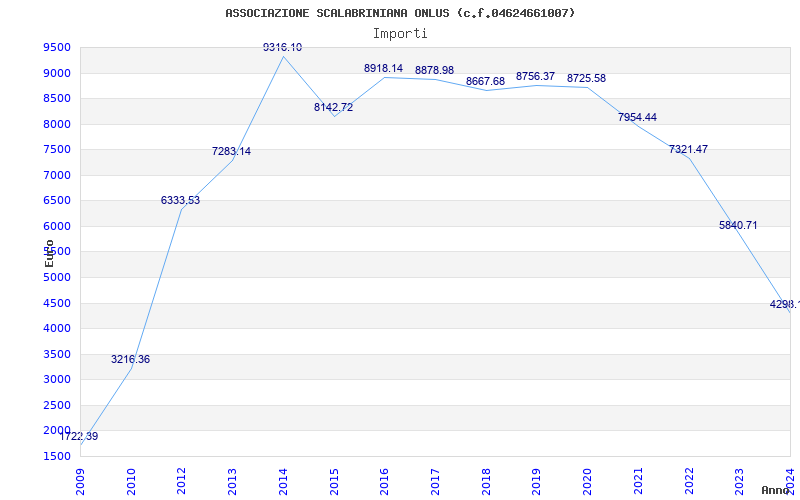Click the 2009 x-axis year label
The image size is (800, 500).
[x=81, y=482]
